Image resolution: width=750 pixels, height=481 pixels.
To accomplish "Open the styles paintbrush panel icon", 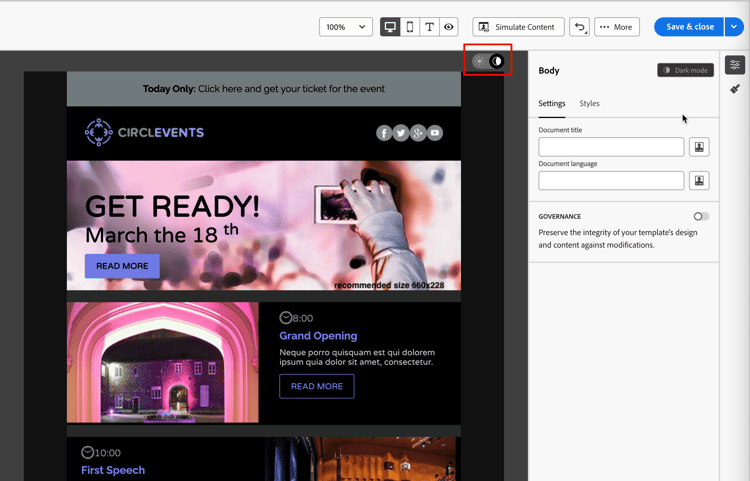I will point(735,89).
